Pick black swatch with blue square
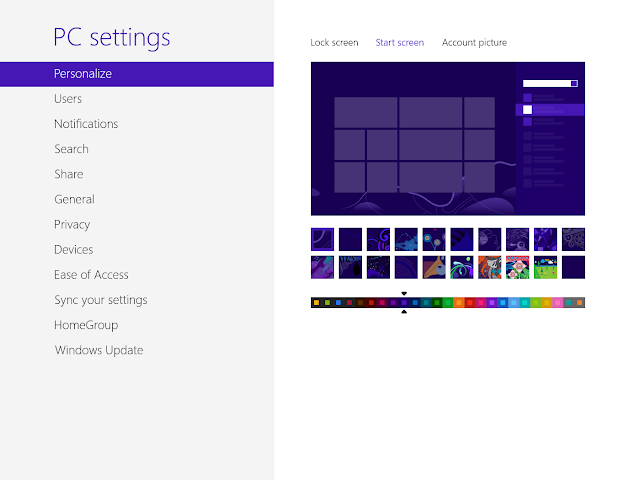 click(338, 302)
